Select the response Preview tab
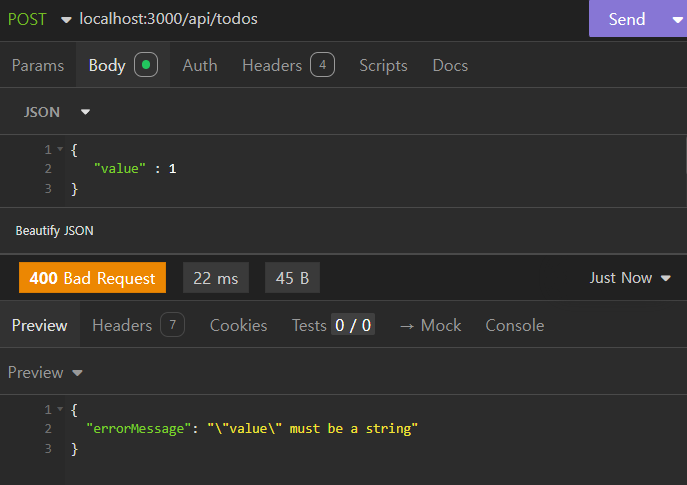687x485 pixels. [x=39, y=325]
